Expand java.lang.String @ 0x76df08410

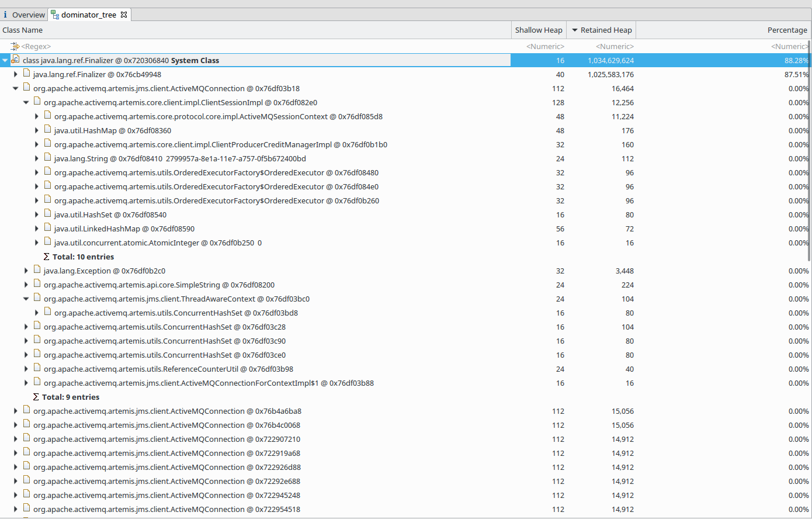click(37, 158)
